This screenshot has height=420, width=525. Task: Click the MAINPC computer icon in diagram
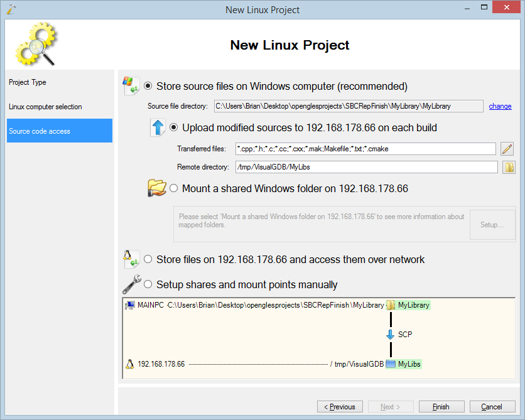point(130,305)
